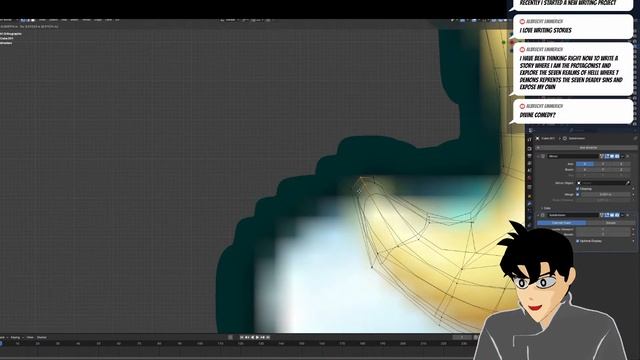Open the View Layer properties tab icon
This screenshot has height=360, width=640.
[x=529, y=163]
